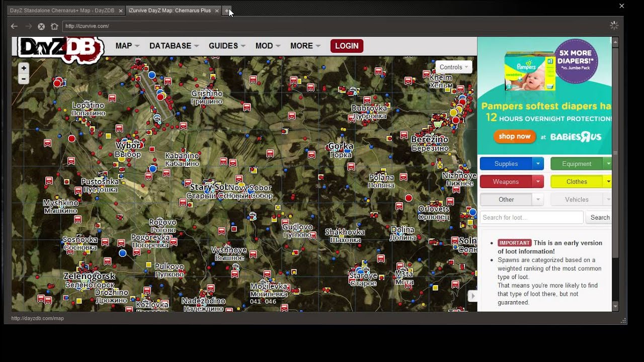Click the large blue marker west of Kabanino
The height and width of the screenshot is (362, 644).
152,169
